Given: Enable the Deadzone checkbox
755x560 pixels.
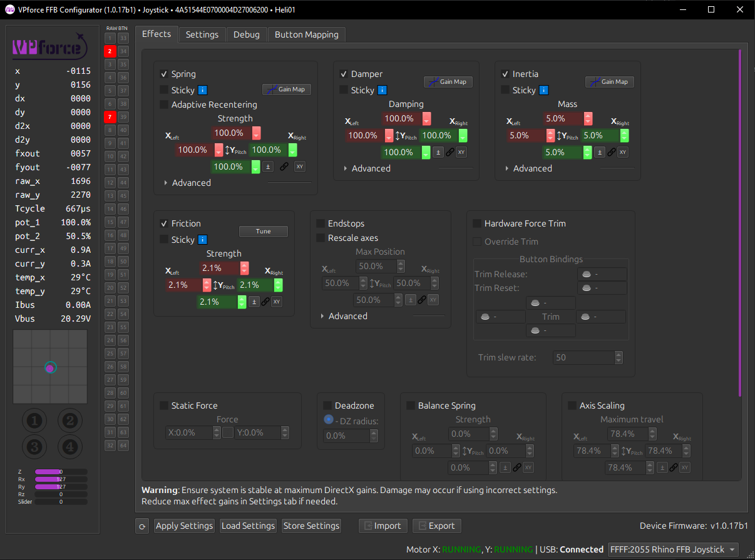Looking at the screenshot, I should 327,405.
